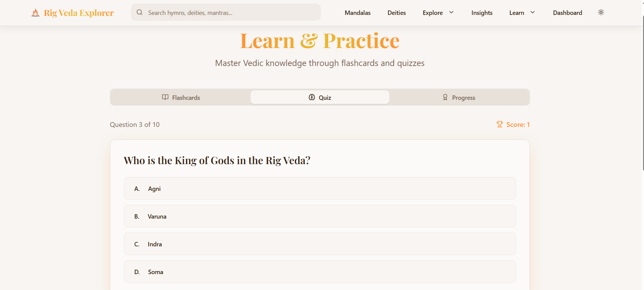The image size is (644, 290).
Task: Go to the Deities page
Action: tap(396, 13)
